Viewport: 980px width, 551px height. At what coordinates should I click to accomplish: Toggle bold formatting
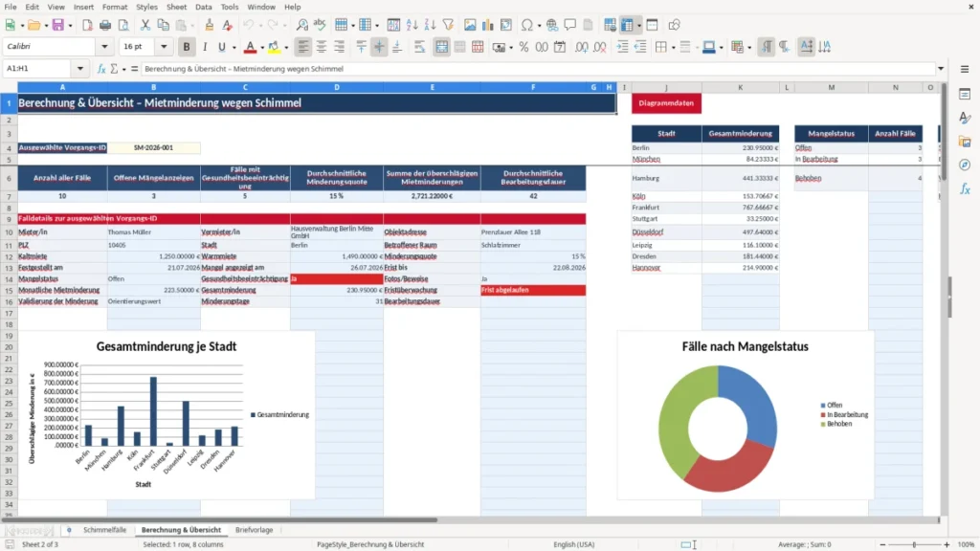point(187,47)
